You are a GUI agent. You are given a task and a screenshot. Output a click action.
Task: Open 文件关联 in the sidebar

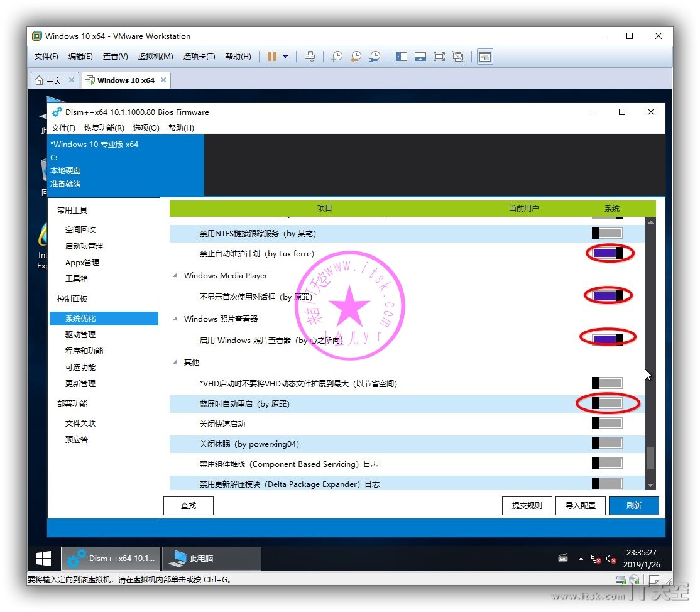80,423
